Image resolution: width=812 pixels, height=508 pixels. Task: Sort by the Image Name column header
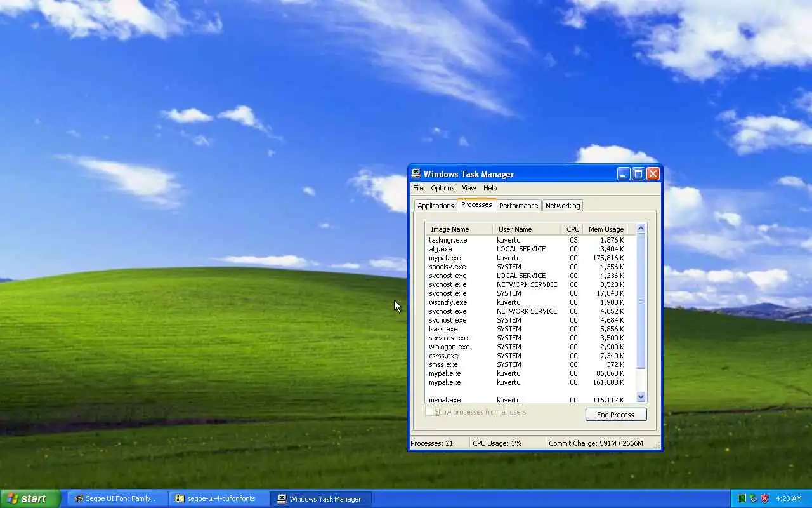click(459, 229)
